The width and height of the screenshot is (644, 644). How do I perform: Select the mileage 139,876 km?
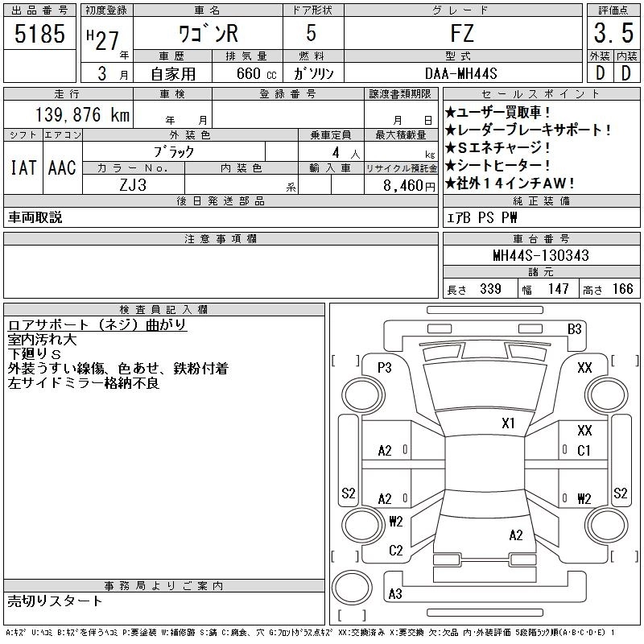click(x=83, y=114)
